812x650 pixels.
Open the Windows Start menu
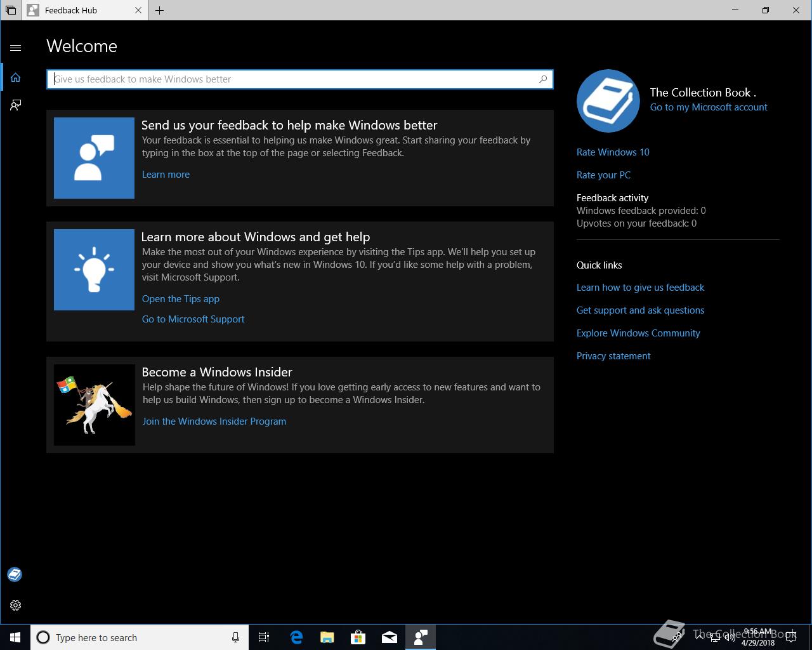pos(15,637)
